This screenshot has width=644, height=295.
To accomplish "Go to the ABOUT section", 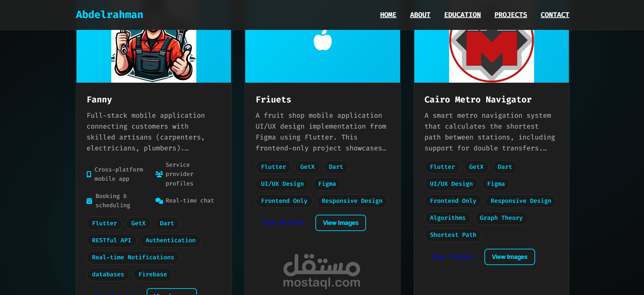I will (420, 15).
